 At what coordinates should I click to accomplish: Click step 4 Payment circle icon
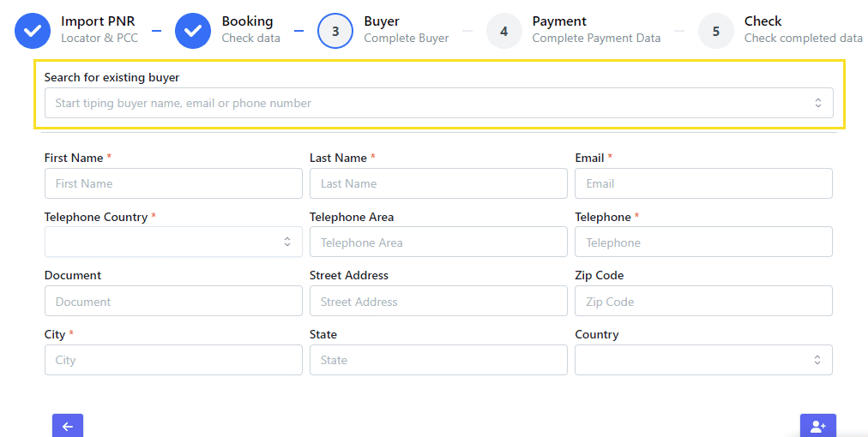[x=504, y=31]
